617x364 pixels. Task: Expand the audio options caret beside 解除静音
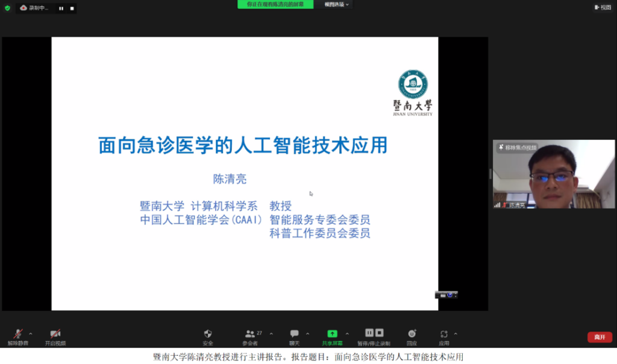coord(31,334)
